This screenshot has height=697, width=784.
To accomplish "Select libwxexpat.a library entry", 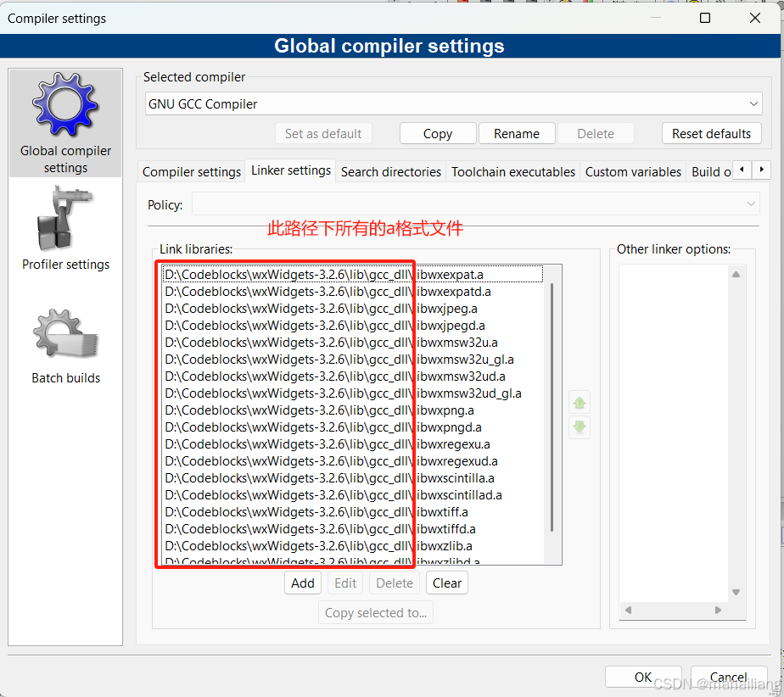I will point(352,274).
